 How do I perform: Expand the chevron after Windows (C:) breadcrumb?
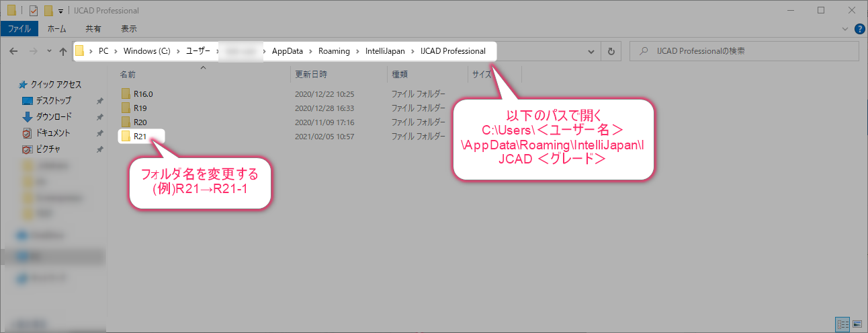pos(179,51)
